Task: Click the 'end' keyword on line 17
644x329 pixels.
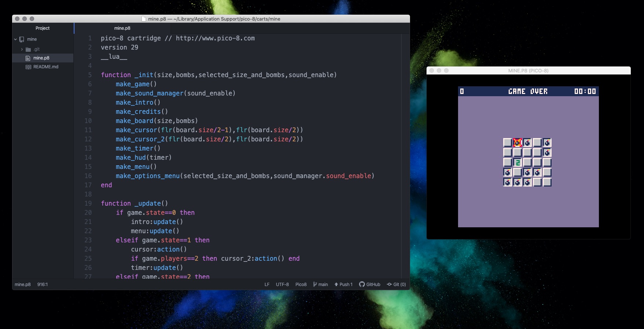Action: [106, 185]
